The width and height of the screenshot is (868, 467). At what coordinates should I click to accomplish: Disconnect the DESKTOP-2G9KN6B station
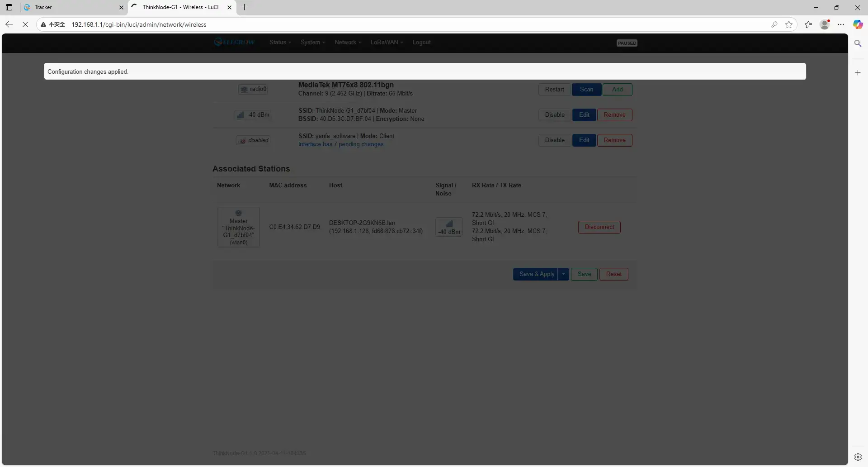coord(599,227)
